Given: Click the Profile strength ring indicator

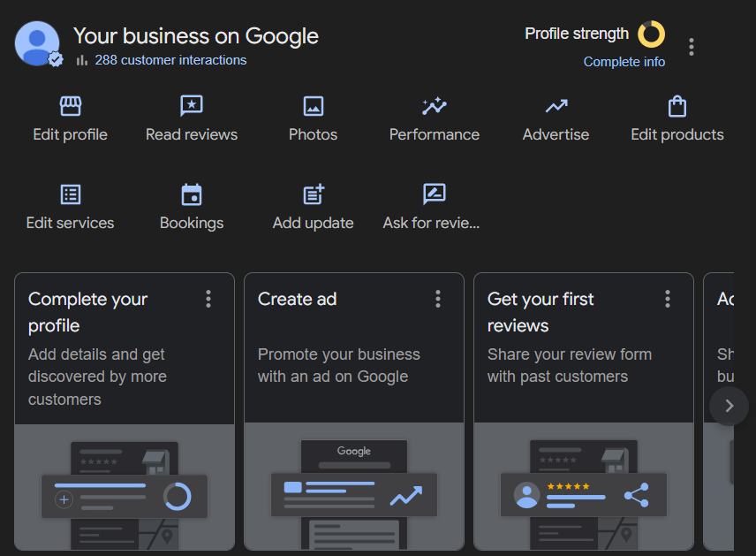Looking at the screenshot, I should coord(652,34).
